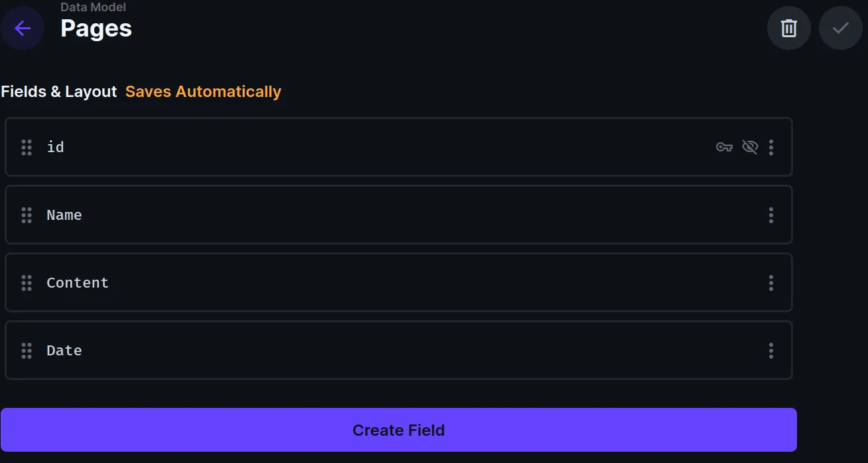Viewport: 868px width, 463px height.
Task: Open the options menu for the Date field
Action: tap(771, 350)
